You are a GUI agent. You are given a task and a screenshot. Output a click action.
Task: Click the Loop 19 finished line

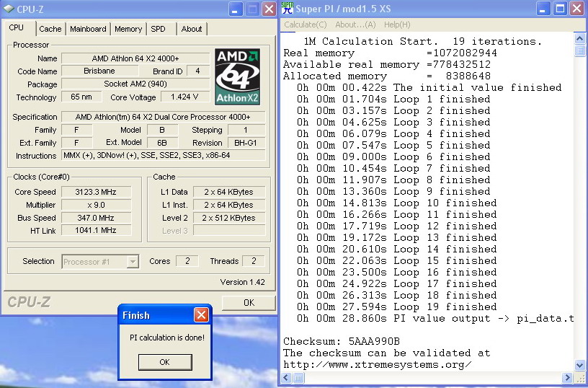[397, 307]
